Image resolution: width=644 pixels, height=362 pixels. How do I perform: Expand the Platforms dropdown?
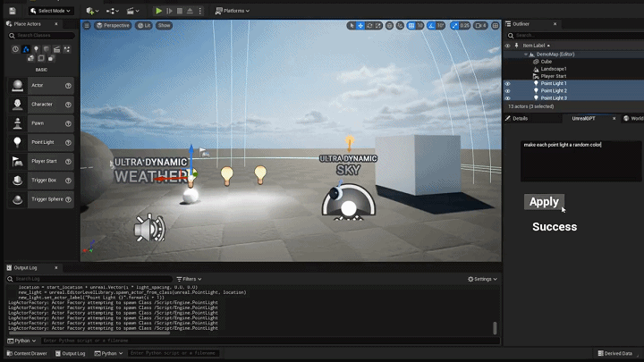pos(233,11)
